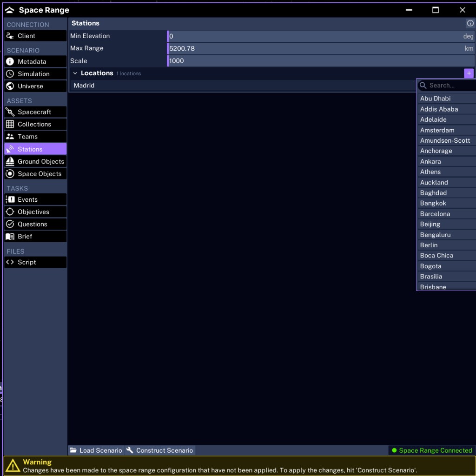Image resolution: width=476 pixels, height=476 pixels.
Task: Click the Script code brackets icon
Action: (x=10, y=262)
